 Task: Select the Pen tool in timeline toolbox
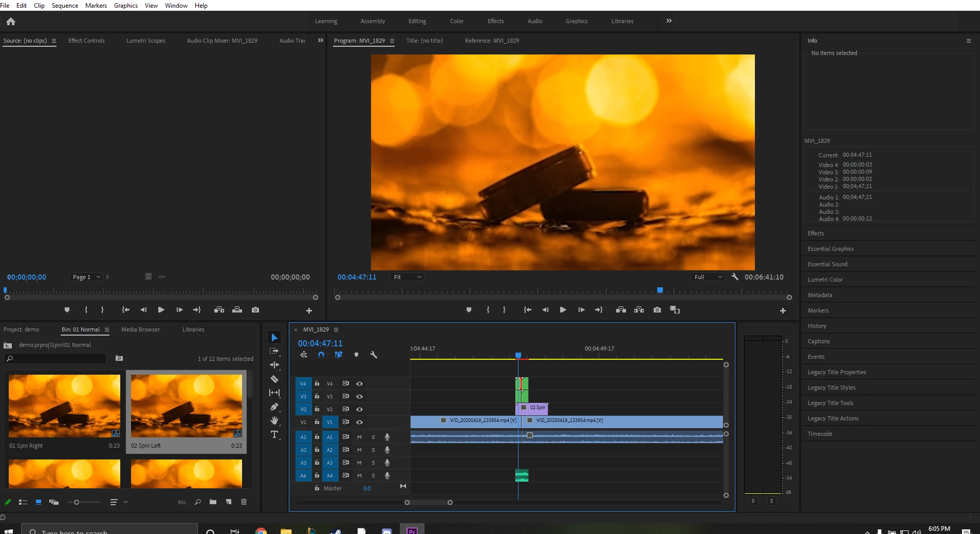[x=274, y=407]
